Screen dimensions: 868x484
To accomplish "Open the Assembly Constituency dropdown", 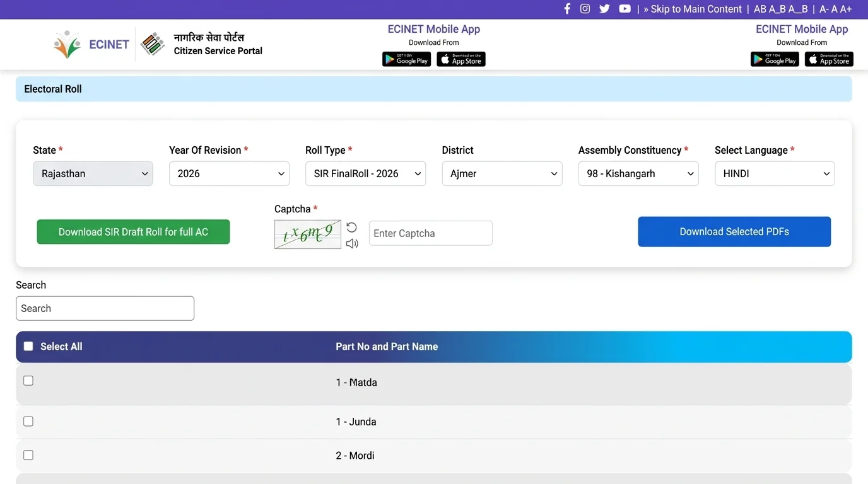I will point(638,173).
